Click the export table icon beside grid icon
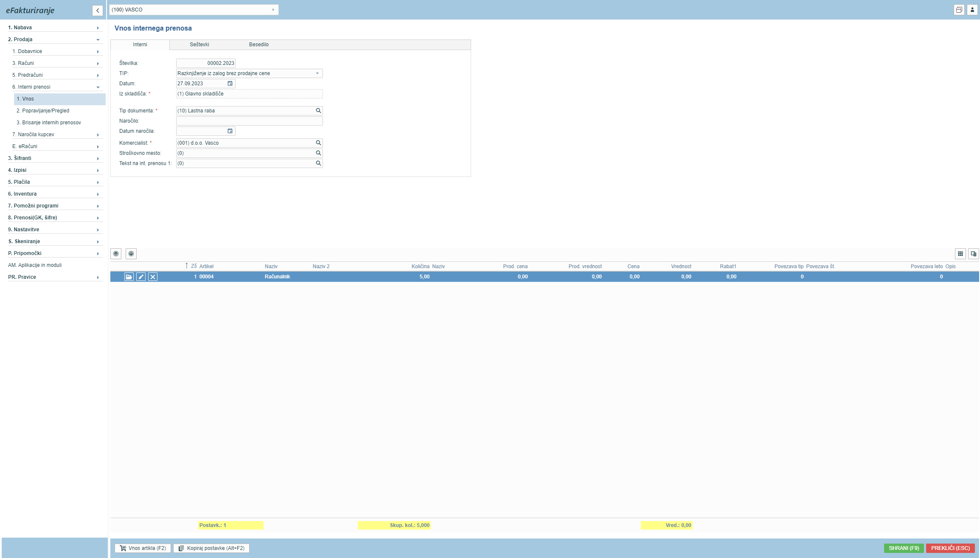The width and height of the screenshot is (980, 558). tap(974, 254)
